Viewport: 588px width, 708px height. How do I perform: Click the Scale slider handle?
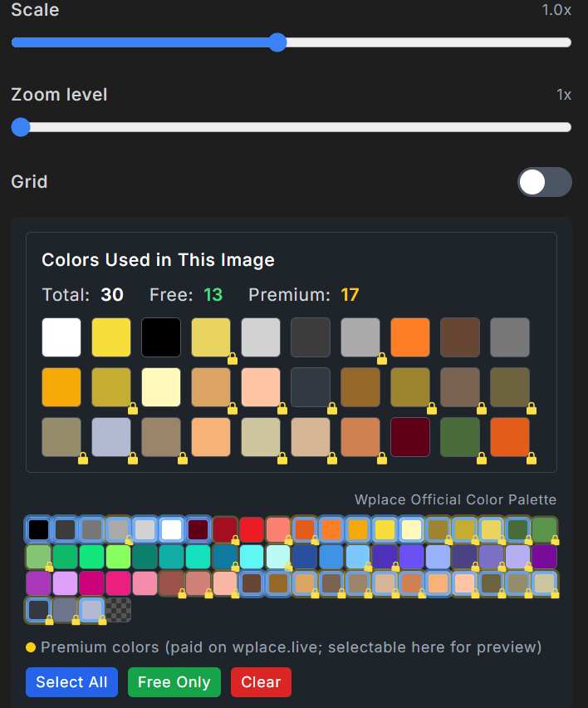tap(277, 42)
